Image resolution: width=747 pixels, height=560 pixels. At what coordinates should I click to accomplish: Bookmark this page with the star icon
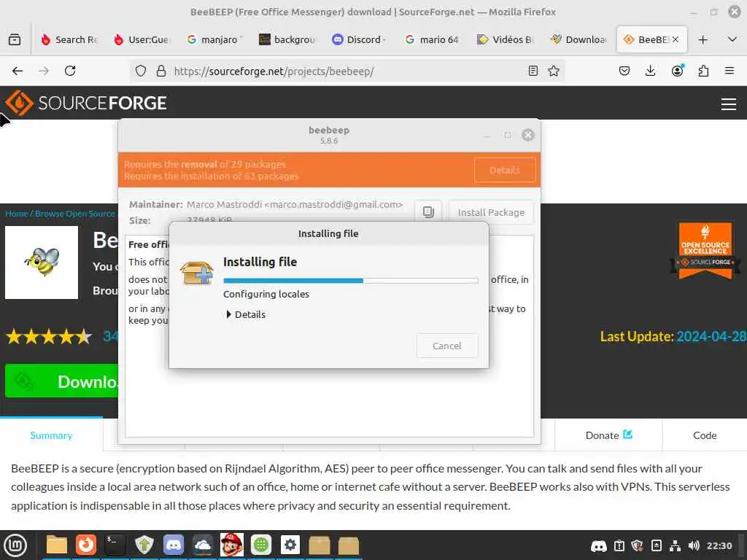(x=554, y=71)
